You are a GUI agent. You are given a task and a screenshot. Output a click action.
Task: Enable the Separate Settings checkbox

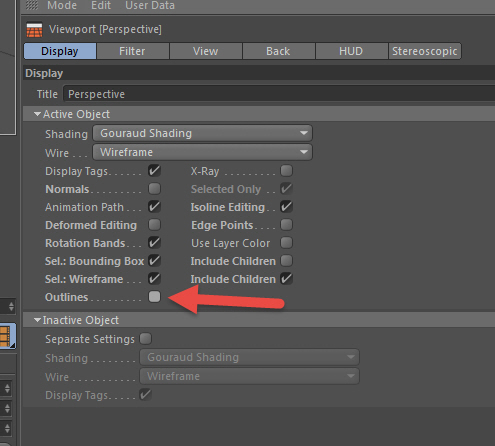(x=145, y=339)
